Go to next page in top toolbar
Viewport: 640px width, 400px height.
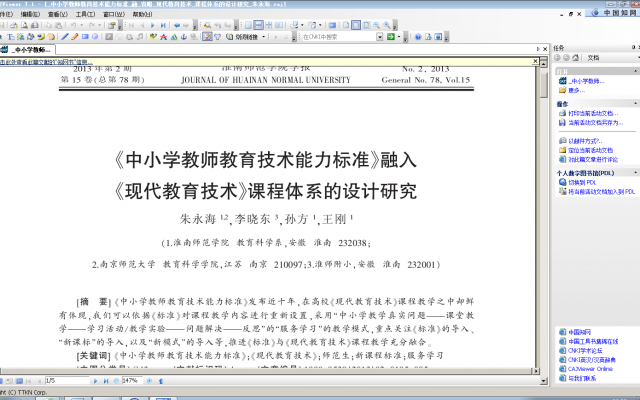[x=152, y=25]
